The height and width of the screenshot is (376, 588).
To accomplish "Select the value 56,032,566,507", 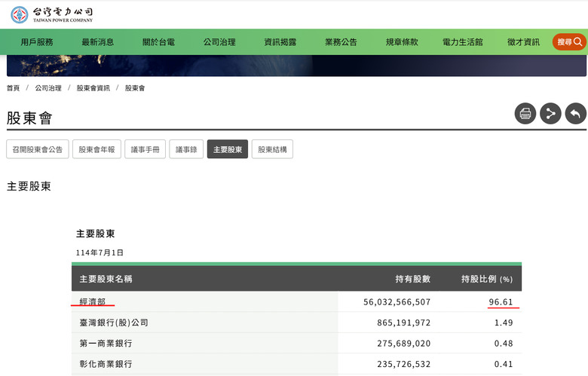I will (x=397, y=301).
